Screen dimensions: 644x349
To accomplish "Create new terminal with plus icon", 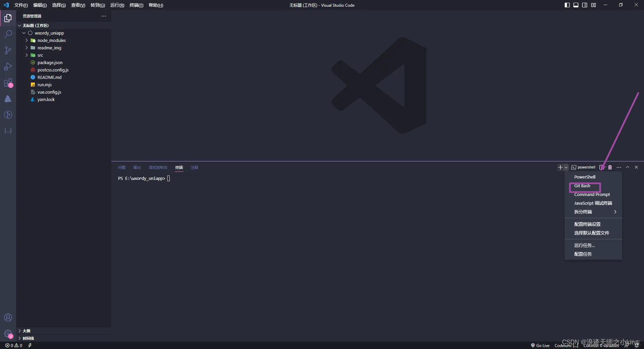I will pos(560,167).
